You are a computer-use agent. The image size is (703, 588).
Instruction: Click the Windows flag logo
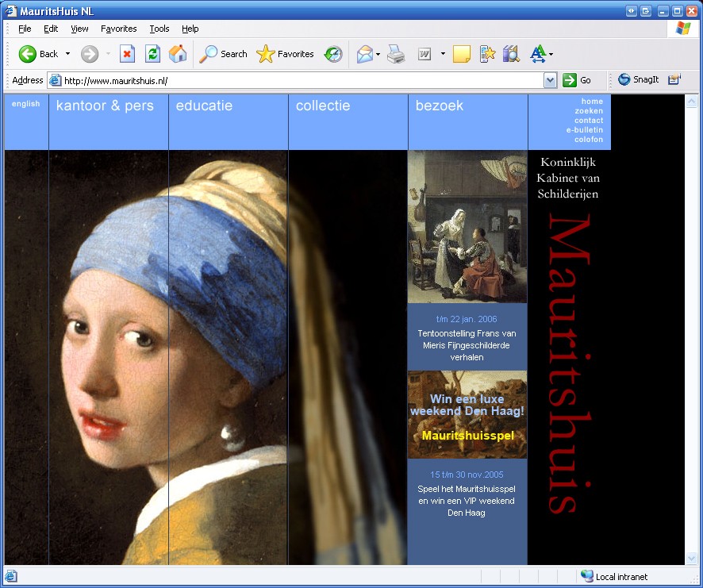point(683,29)
